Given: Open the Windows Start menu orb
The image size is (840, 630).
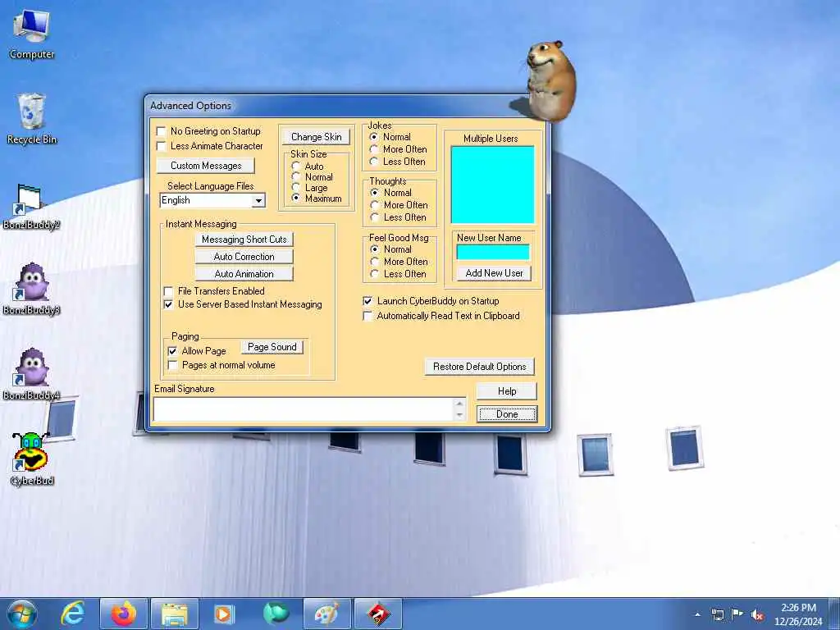Looking at the screenshot, I should click(22, 614).
